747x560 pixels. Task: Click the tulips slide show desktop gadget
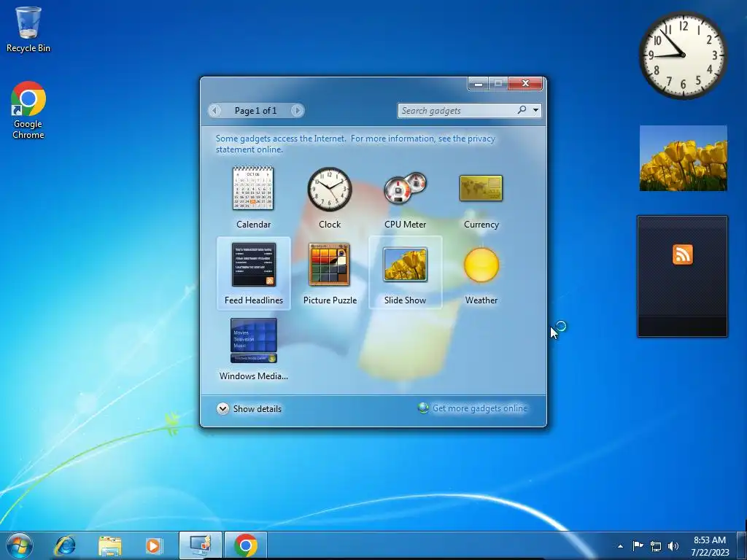click(x=683, y=158)
